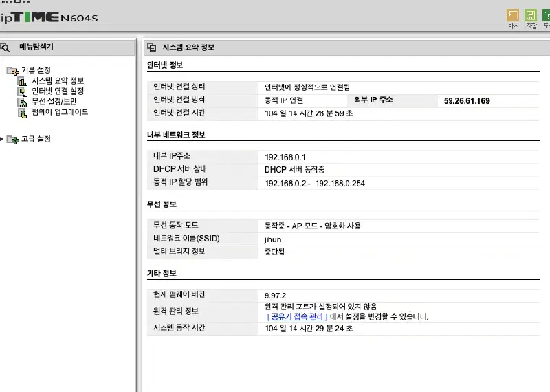This screenshot has width=550, height=392.
Task: Toggle the 고급 설정 folder icon
Action: (x=13, y=140)
